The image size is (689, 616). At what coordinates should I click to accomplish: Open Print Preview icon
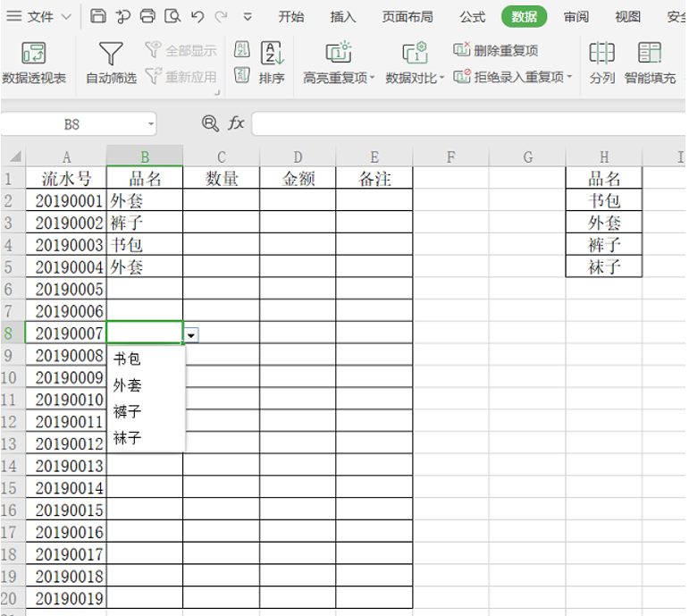172,16
